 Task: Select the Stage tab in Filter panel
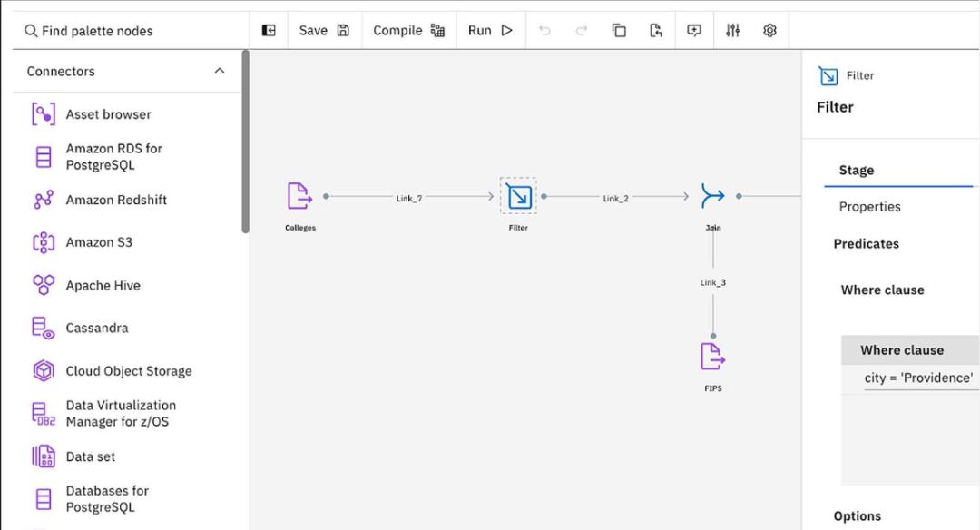click(857, 170)
